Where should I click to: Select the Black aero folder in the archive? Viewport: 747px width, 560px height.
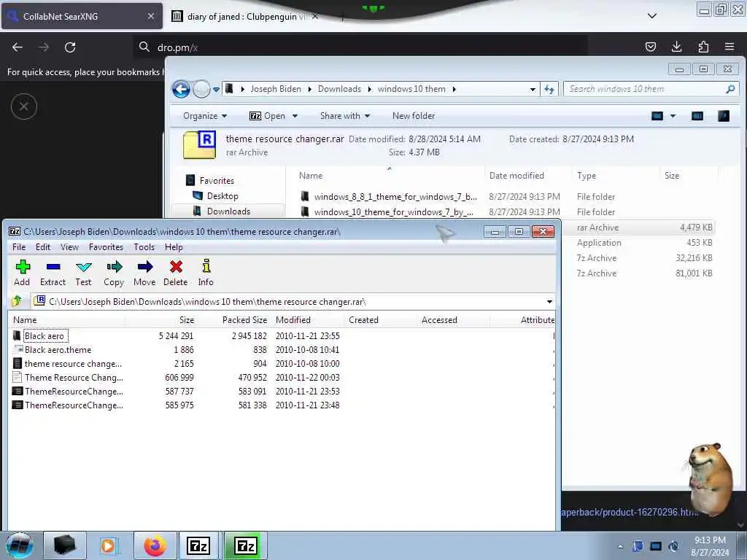click(44, 335)
